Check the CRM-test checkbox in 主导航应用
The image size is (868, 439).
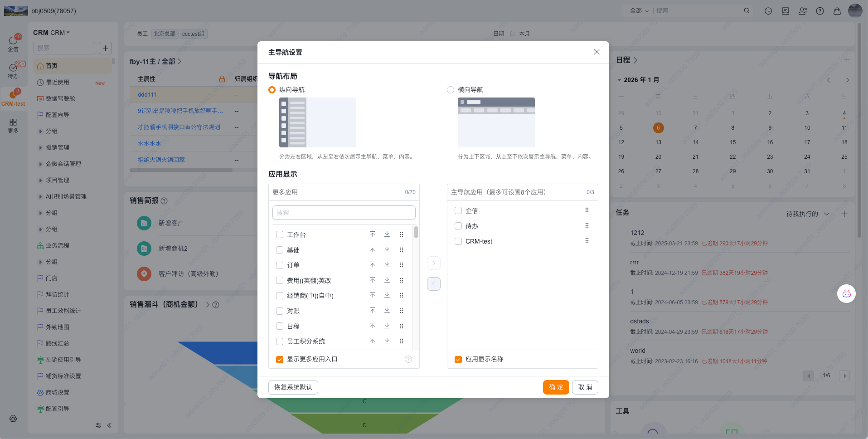(458, 241)
